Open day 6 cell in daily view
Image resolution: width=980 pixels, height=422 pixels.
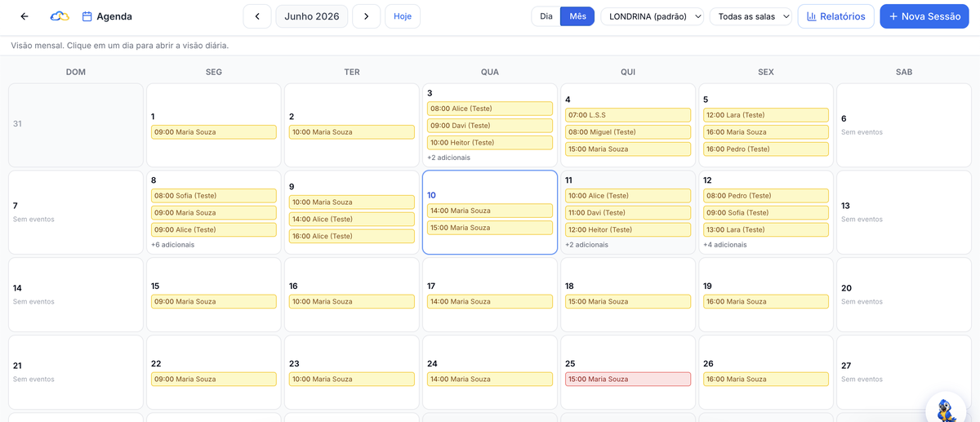904,126
